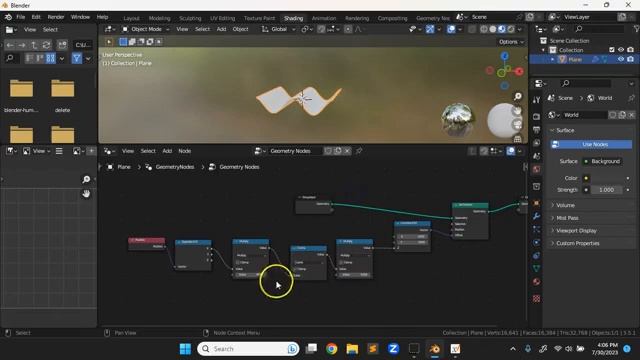Switch to the Modeling workspace tab
This screenshot has height=360, width=640.
[x=159, y=18]
